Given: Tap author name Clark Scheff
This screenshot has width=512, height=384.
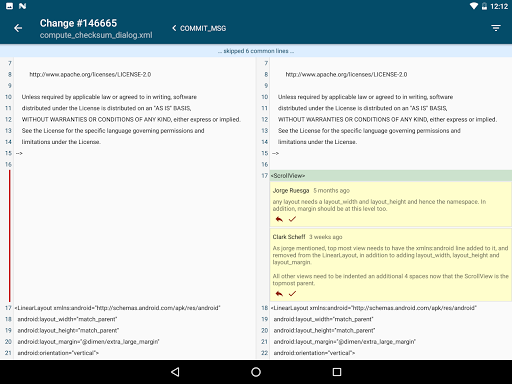Looking at the screenshot, I should pyautogui.click(x=289, y=237).
